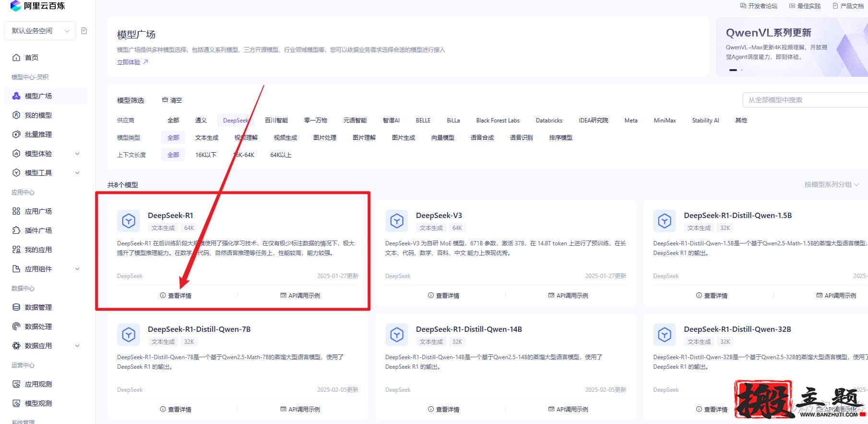This screenshot has height=424, width=868.
Task: Select the 64K以上 context length filter
Action: 281,155
